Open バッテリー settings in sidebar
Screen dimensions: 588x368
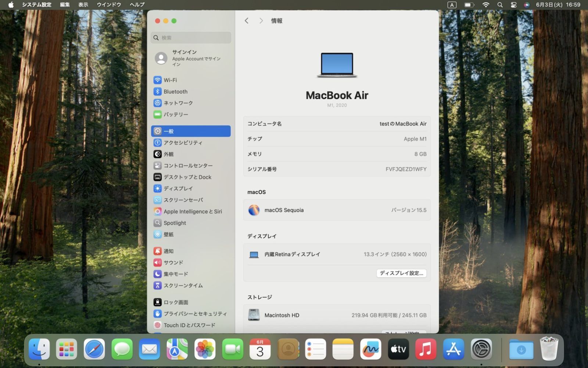pos(191,114)
